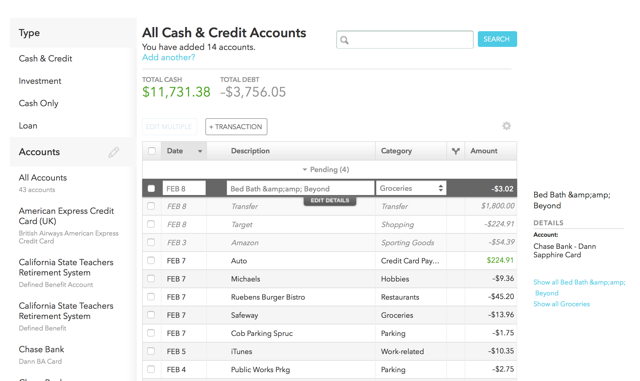This screenshot has height=381, width=640.
Task: Click the pencil edit icon beside Accounts
Action: [x=113, y=152]
